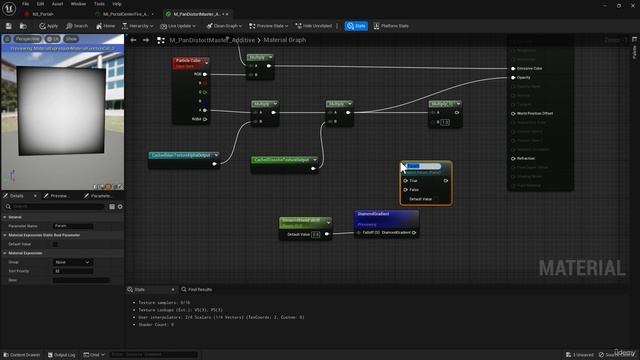This screenshot has width=640, height=360.
Task: Click the Default Value field on DiamondMaskFalloff node
Action: pyautogui.click(x=316, y=234)
